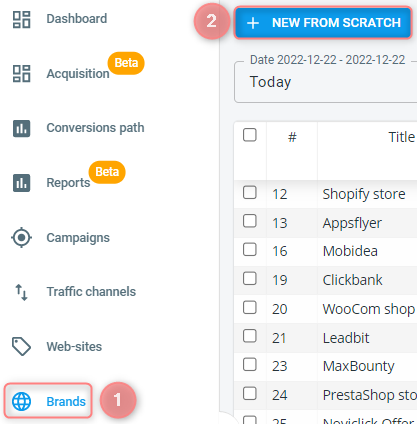Click the Dashboard grid icon
417x424 pixels.
coord(22,19)
